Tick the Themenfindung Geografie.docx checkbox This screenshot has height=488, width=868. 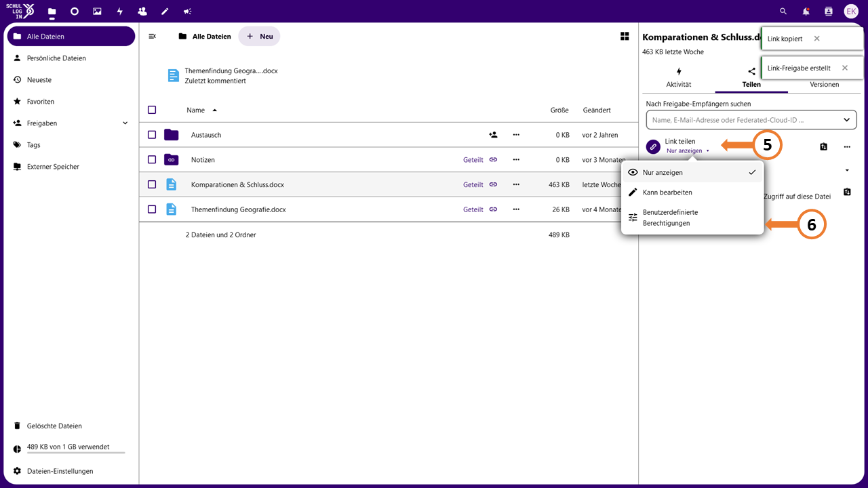152,209
